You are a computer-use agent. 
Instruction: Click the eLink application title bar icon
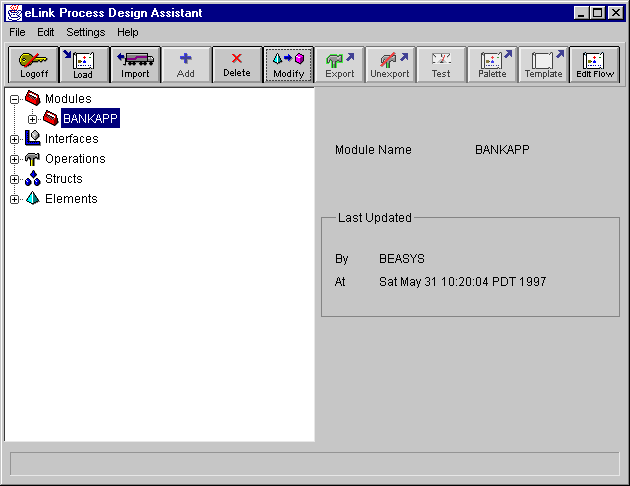(14, 13)
